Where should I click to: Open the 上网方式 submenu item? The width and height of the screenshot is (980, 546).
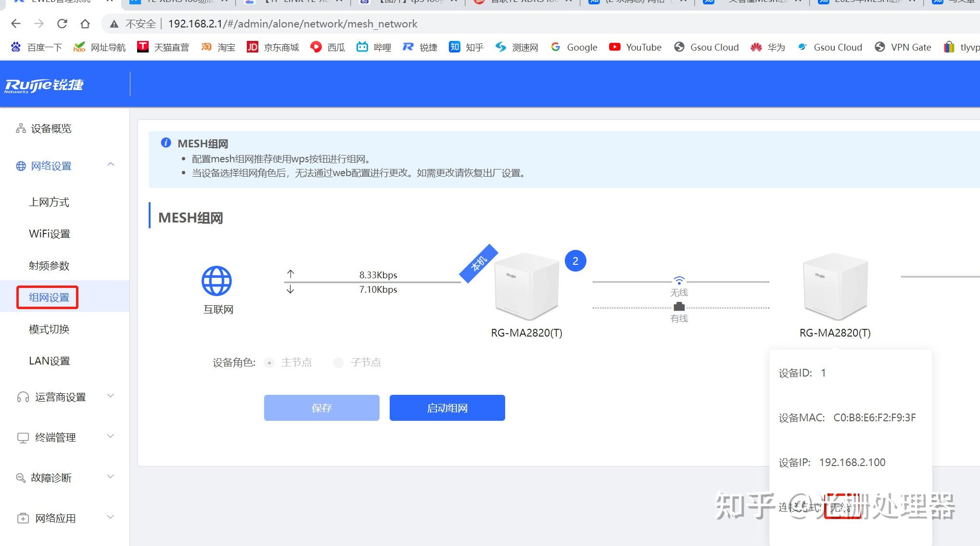pos(49,202)
